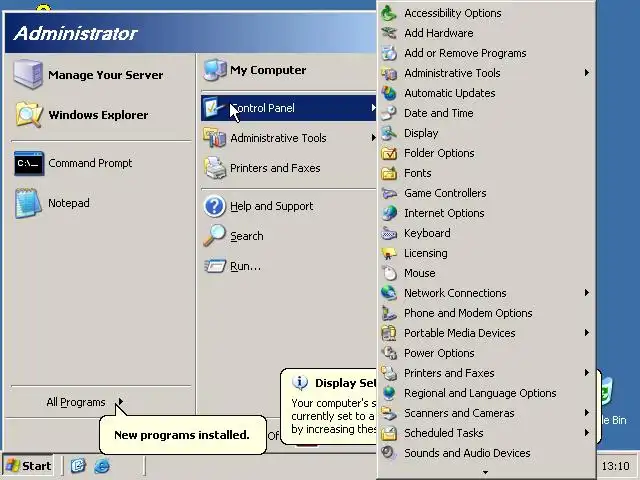Select Control Panel in the Start menu
This screenshot has width=640, height=480.
pyautogui.click(x=289, y=108)
